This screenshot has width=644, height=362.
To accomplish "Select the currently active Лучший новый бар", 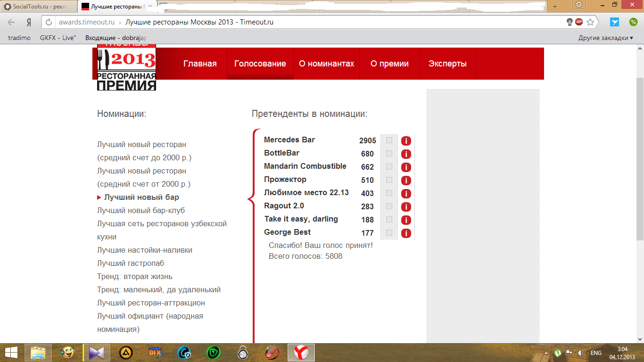I will coord(141,197).
